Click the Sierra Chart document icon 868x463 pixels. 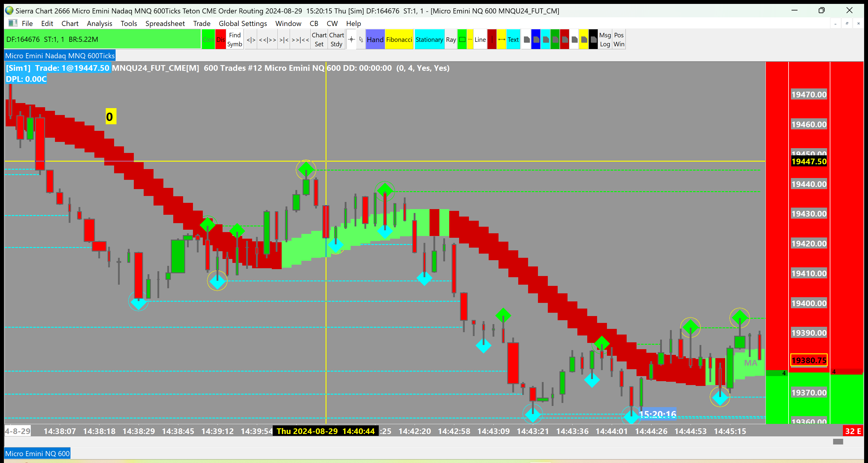[x=13, y=23]
